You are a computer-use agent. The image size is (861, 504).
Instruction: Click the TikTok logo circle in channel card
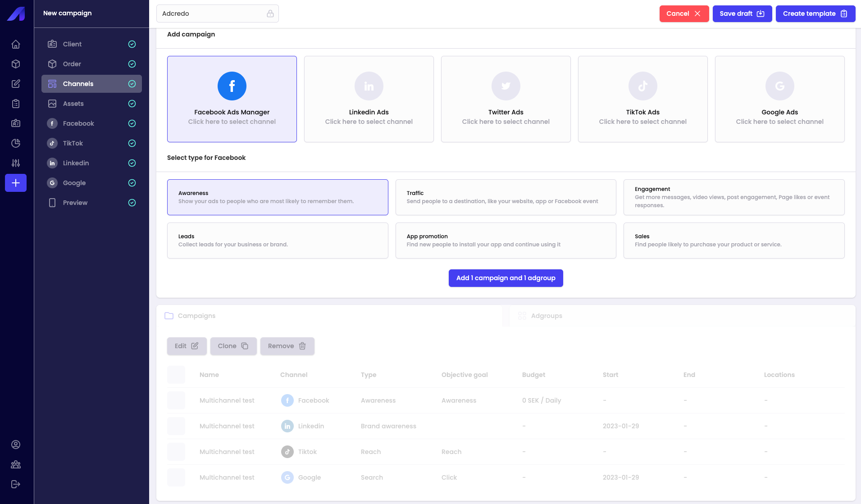tap(643, 86)
